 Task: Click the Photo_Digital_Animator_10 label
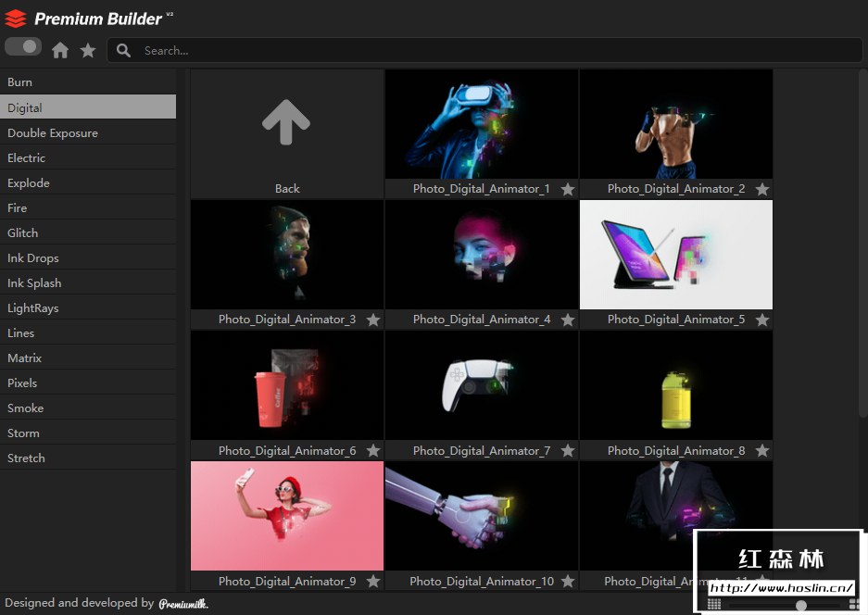click(482, 582)
